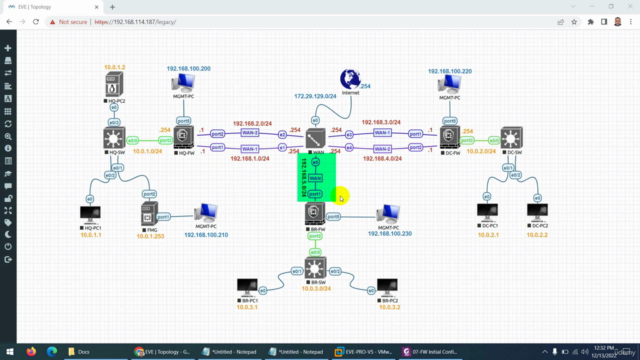Image resolution: width=640 pixels, height=360 pixels.
Task: Open the browser side panel icon
Action: (x=604, y=22)
